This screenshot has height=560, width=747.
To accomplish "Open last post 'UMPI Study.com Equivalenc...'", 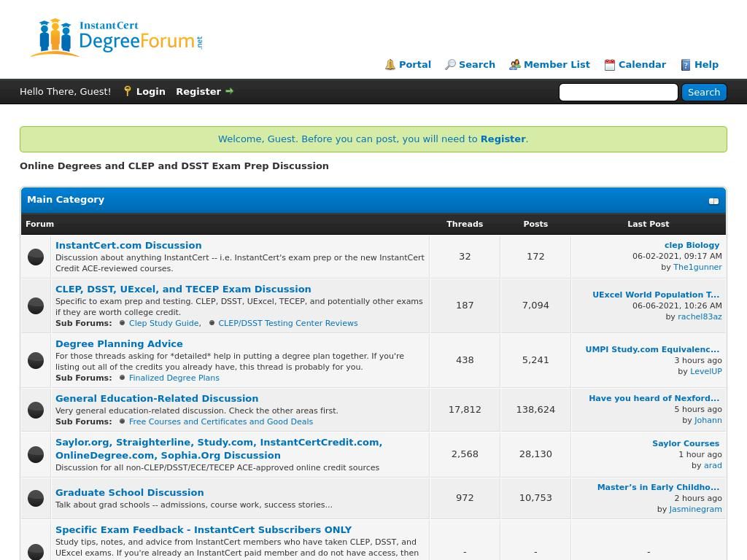I will coord(652,349).
